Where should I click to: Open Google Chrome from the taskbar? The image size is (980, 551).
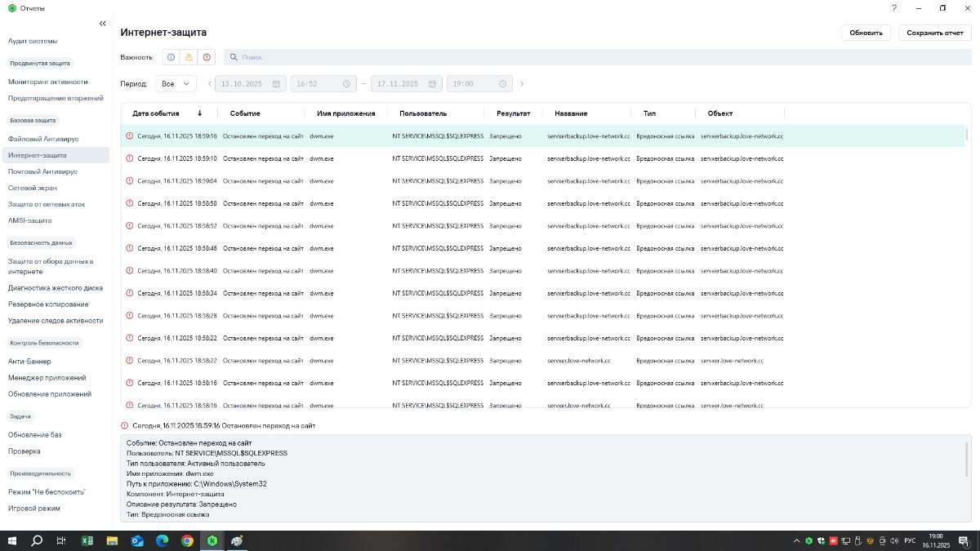click(x=187, y=540)
